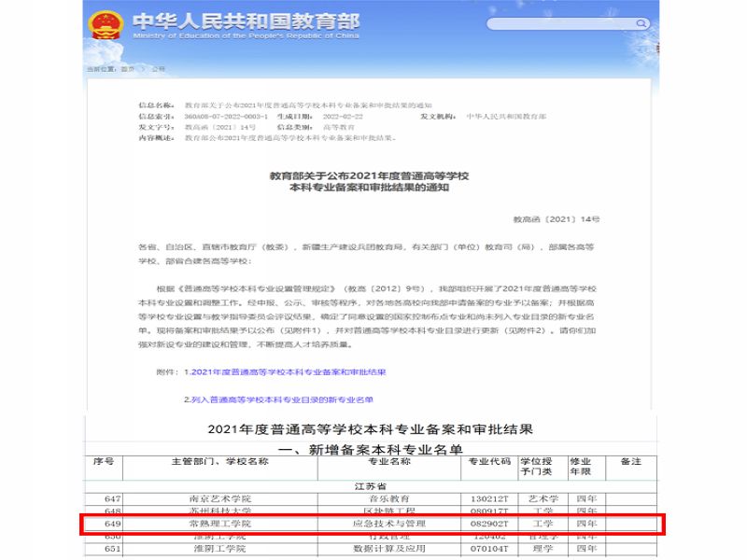Select the issuing agency 中华人民共和国教育部 value

(x=506, y=116)
